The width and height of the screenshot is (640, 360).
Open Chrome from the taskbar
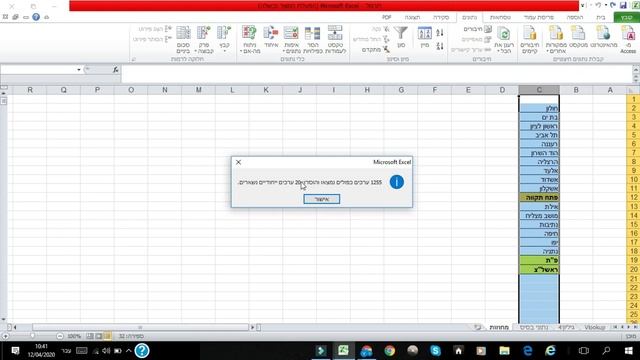click(389, 351)
